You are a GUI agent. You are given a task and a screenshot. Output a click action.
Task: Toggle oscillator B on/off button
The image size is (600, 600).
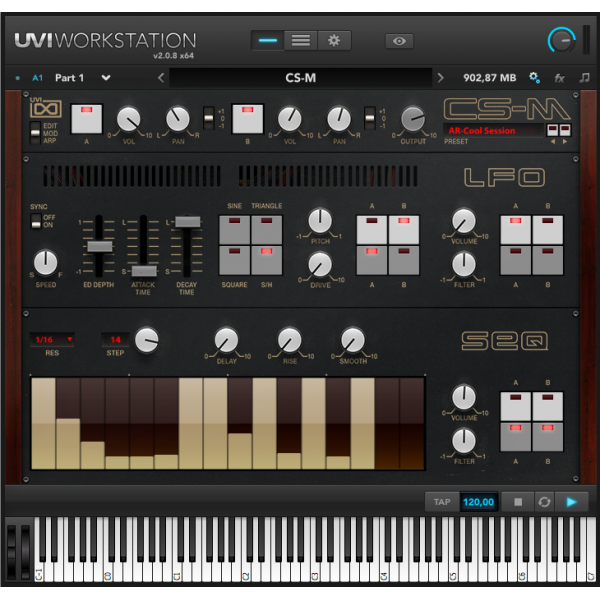(248, 119)
